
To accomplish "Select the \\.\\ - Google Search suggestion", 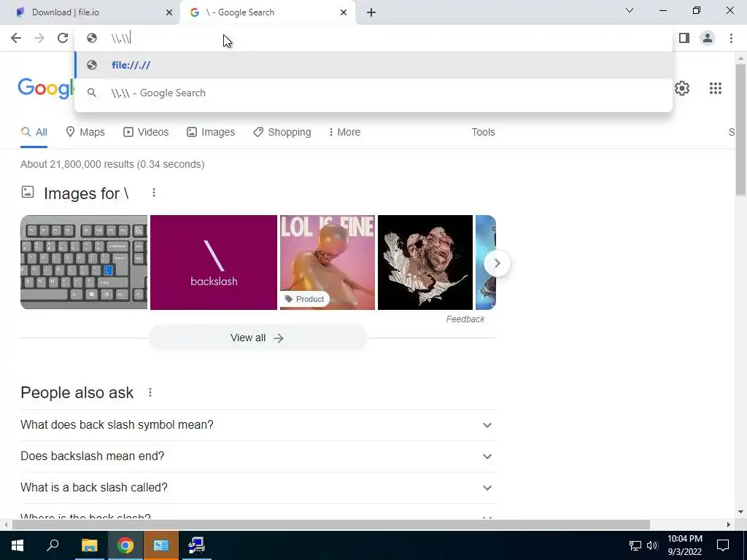I will pos(373,93).
